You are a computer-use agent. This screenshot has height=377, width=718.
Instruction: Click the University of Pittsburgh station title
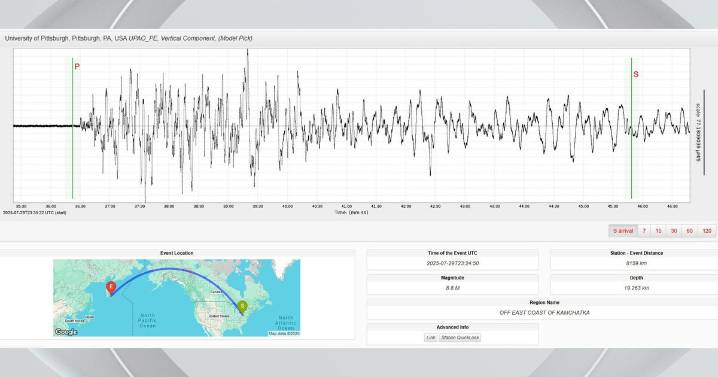tap(129, 38)
